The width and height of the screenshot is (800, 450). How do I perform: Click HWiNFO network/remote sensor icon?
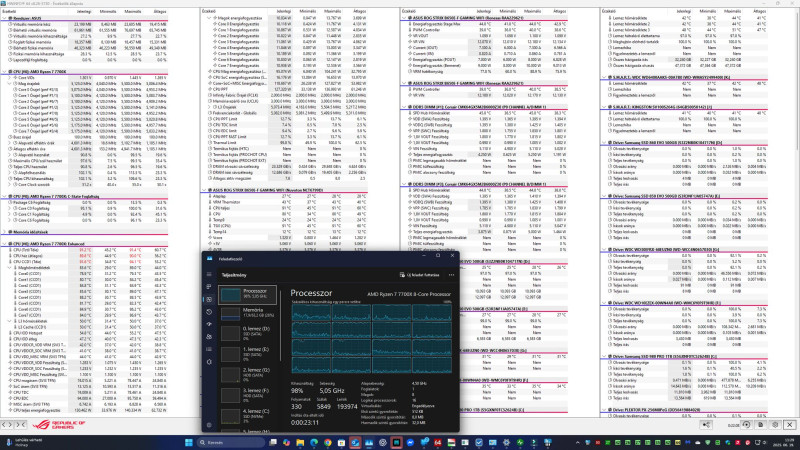(706, 424)
